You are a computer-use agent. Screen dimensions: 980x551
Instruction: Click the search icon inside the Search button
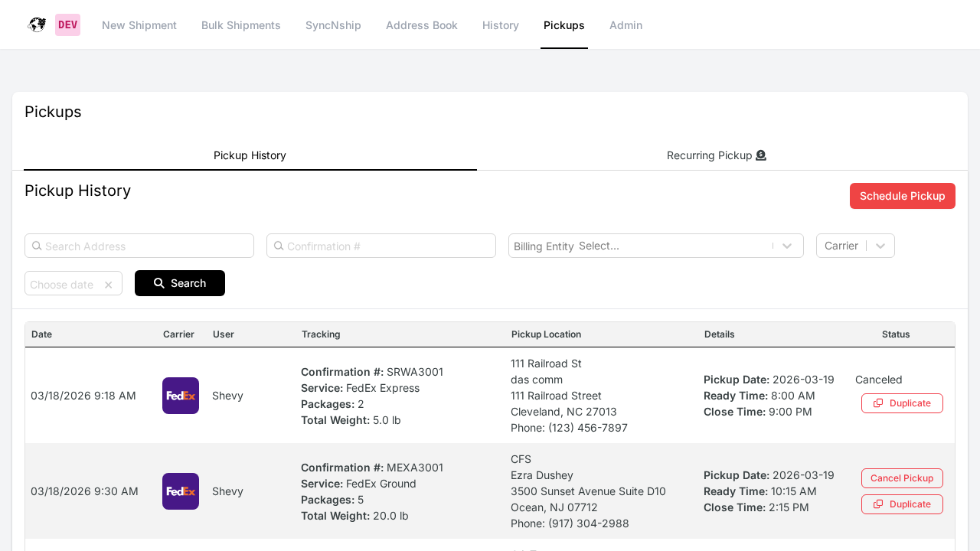pyautogui.click(x=158, y=282)
